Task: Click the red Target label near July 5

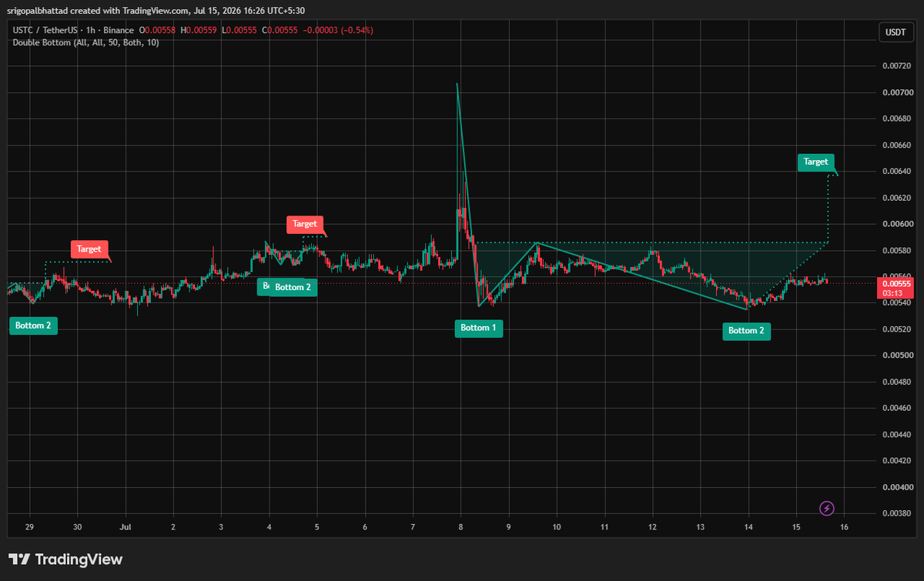Action: (x=305, y=224)
